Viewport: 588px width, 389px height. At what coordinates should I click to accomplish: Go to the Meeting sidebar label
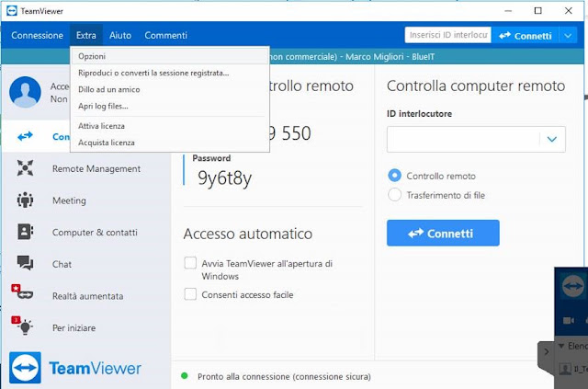point(69,200)
